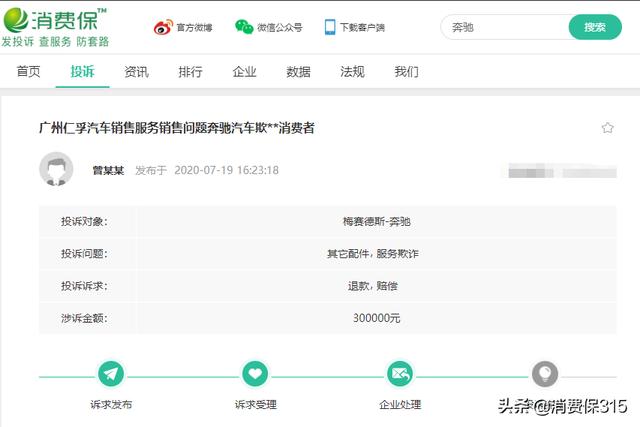This screenshot has width=640, height=427.
Task: Open the 数据 tab
Action: (x=298, y=71)
